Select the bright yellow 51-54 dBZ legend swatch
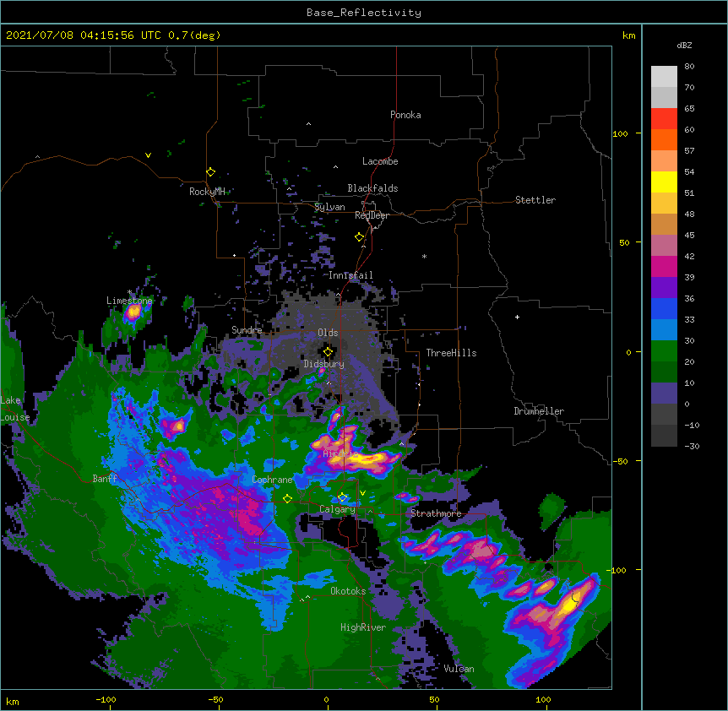 tap(664, 182)
